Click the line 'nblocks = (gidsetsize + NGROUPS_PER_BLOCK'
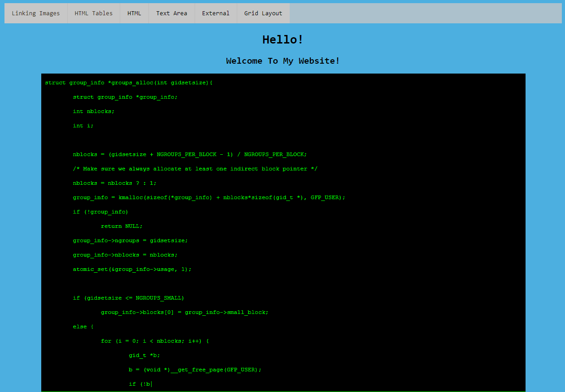The image size is (565, 392). pos(190,154)
